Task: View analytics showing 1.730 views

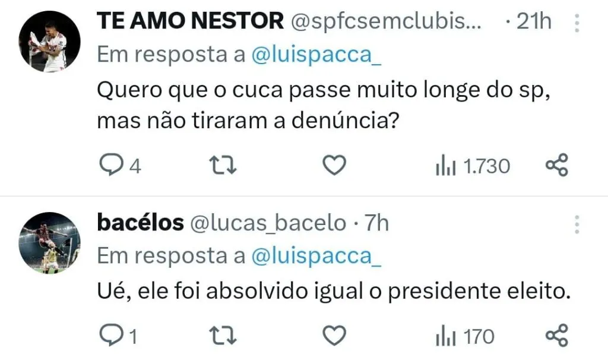Action: [473, 166]
